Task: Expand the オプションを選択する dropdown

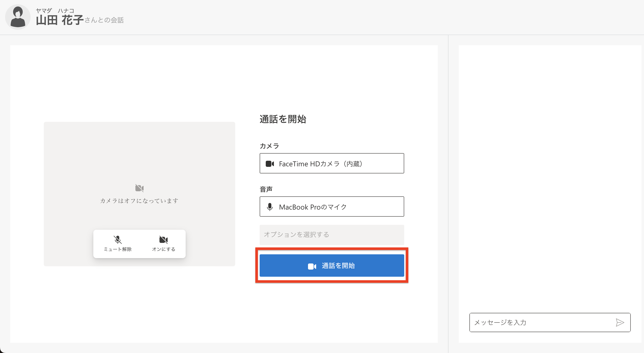Action: pyautogui.click(x=332, y=235)
